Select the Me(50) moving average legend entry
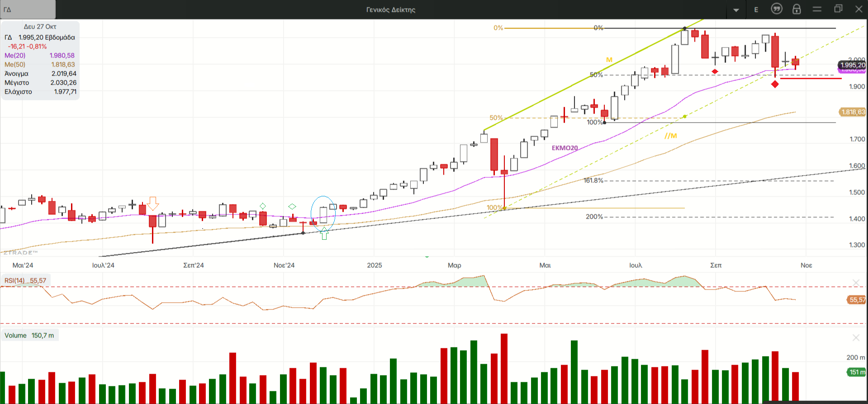The width and height of the screenshot is (868, 404). click(15, 65)
